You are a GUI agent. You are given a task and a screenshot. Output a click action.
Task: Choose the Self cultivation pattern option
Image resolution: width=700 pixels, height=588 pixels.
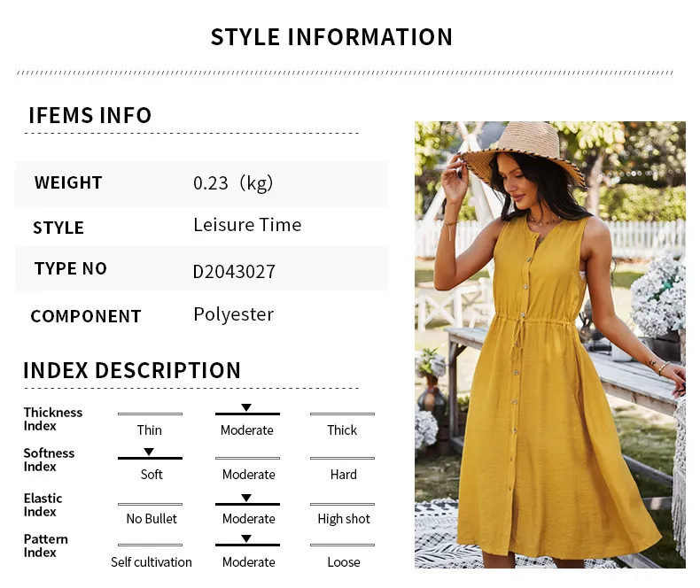[x=152, y=562]
